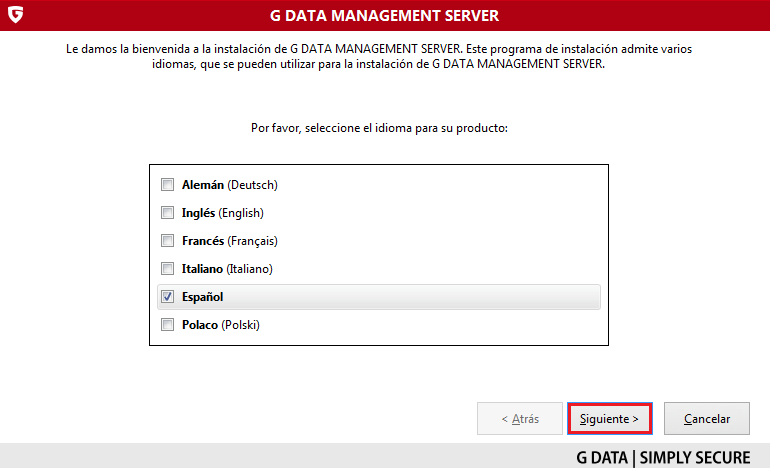
Task: Select the Alemán (Deutsch) text label
Action: pyautogui.click(x=229, y=185)
